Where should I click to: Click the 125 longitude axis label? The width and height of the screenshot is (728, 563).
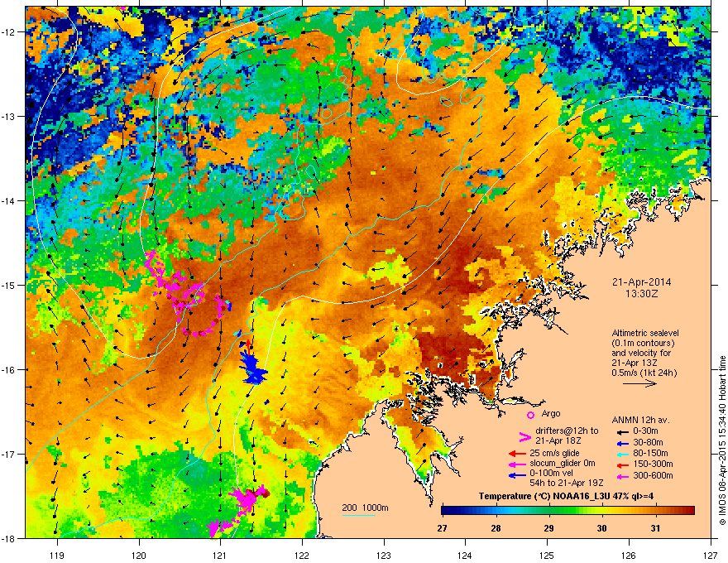547,555
